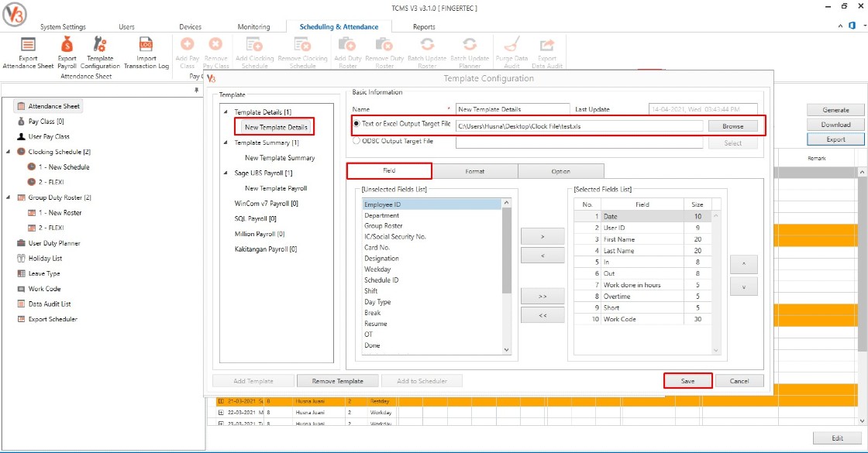Collapse the Template Details [1] node
This screenshot has width=868, height=453.
(x=226, y=112)
